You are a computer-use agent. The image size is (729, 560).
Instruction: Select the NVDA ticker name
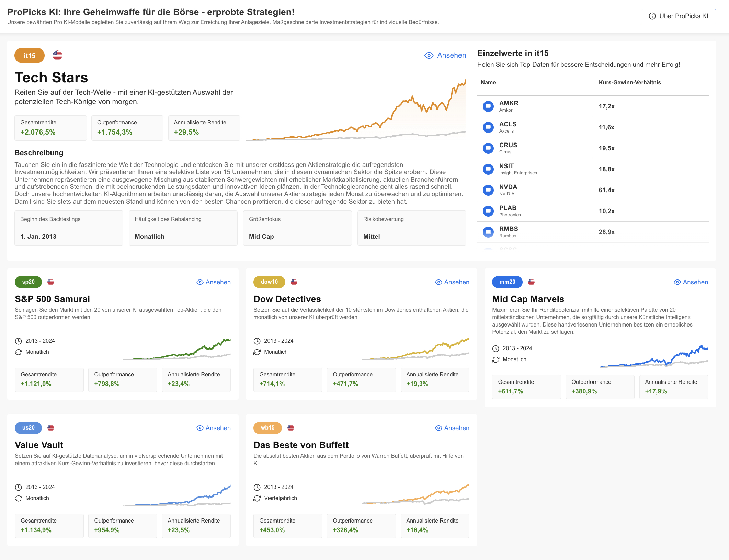click(x=508, y=187)
